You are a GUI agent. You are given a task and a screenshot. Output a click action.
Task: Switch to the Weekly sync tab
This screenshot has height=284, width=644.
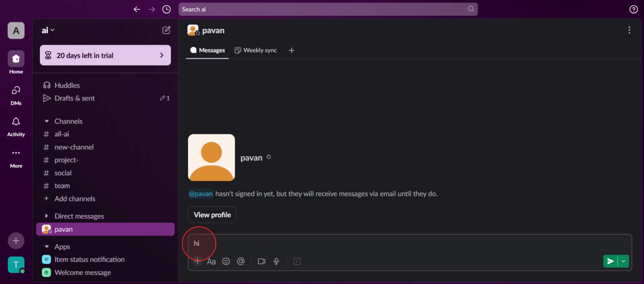[256, 50]
